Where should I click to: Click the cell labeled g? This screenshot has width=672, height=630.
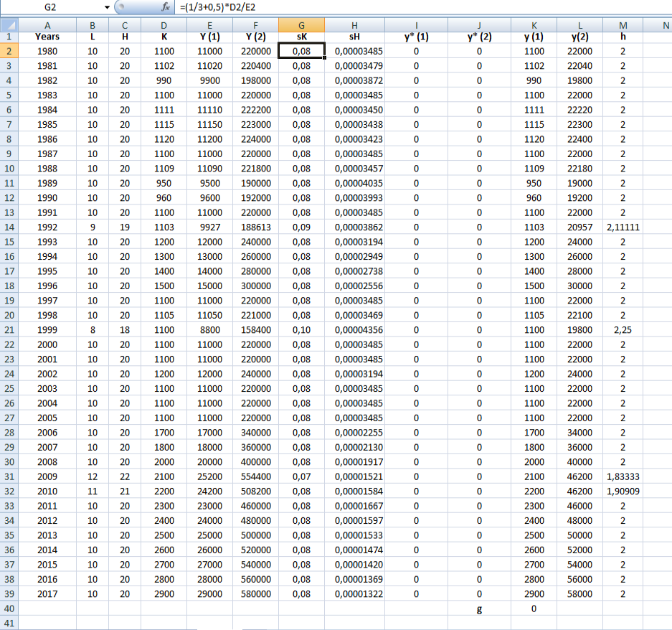[479, 608]
